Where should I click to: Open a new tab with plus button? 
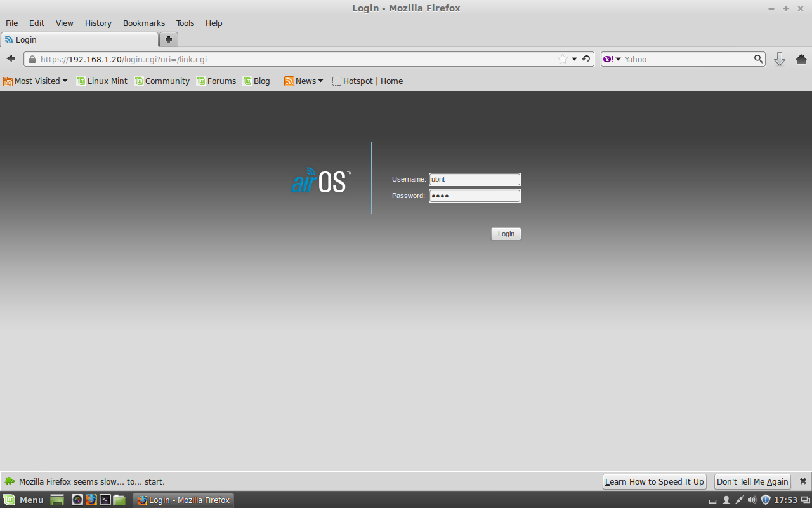click(x=169, y=39)
